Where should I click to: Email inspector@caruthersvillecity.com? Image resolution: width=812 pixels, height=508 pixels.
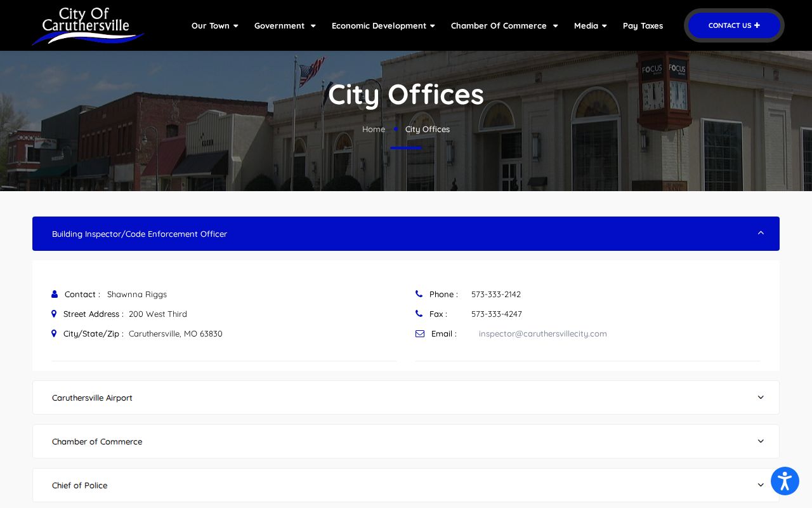tap(542, 333)
